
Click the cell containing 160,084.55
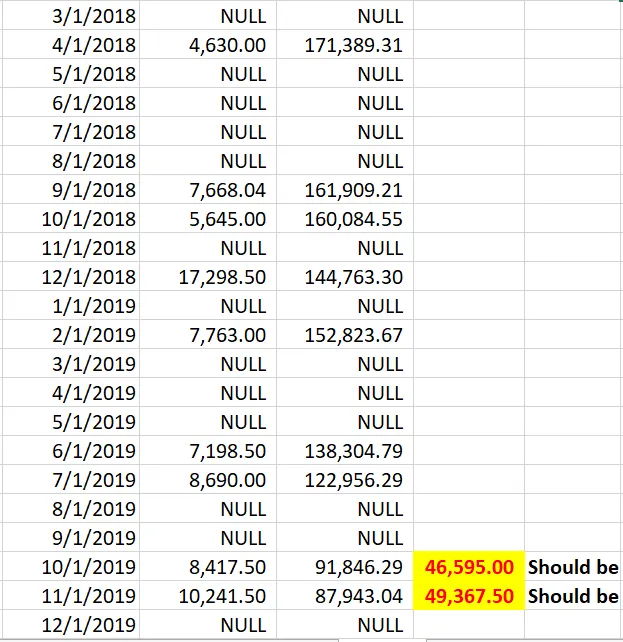pyautogui.click(x=345, y=219)
